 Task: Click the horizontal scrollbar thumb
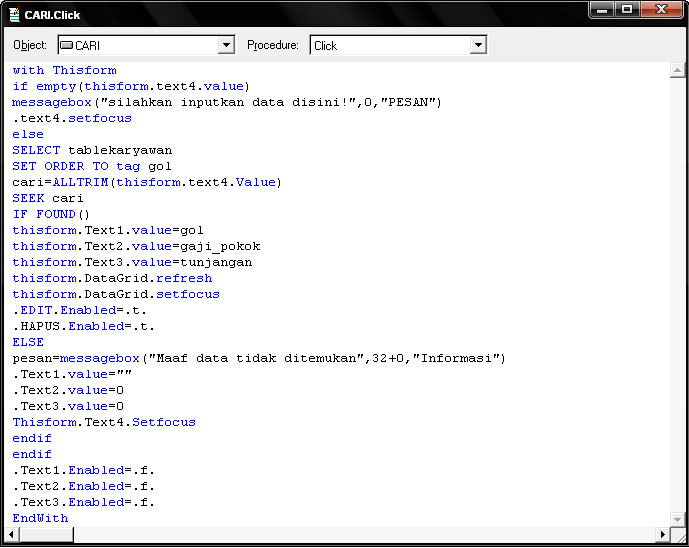(46, 534)
